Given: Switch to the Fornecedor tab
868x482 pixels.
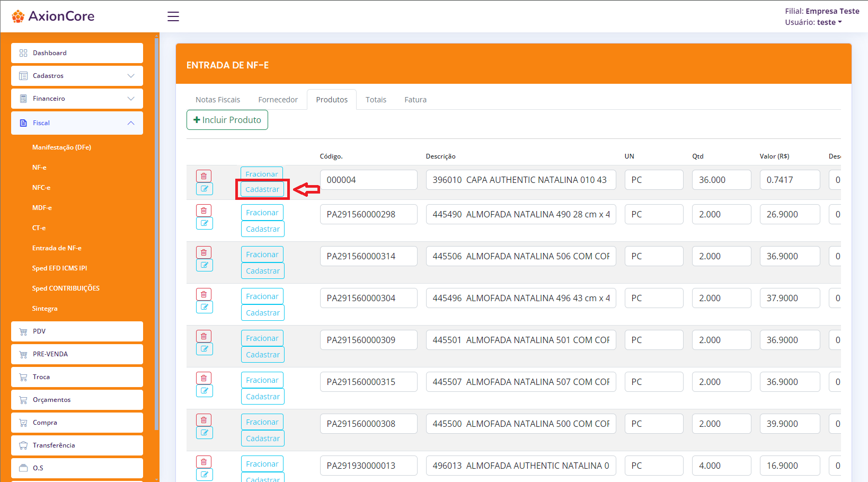Looking at the screenshot, I should point(278,100).
